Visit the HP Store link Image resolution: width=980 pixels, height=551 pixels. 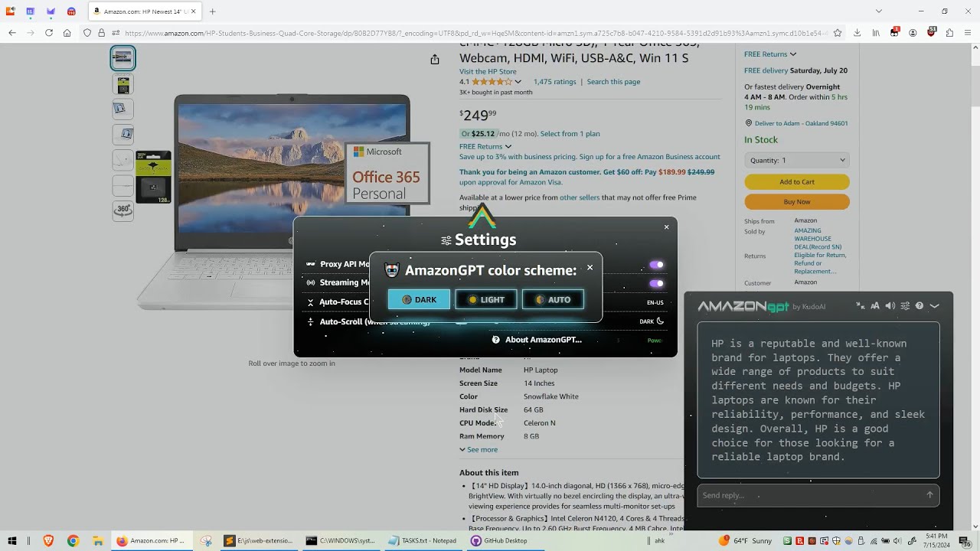(x=488, y=72)
